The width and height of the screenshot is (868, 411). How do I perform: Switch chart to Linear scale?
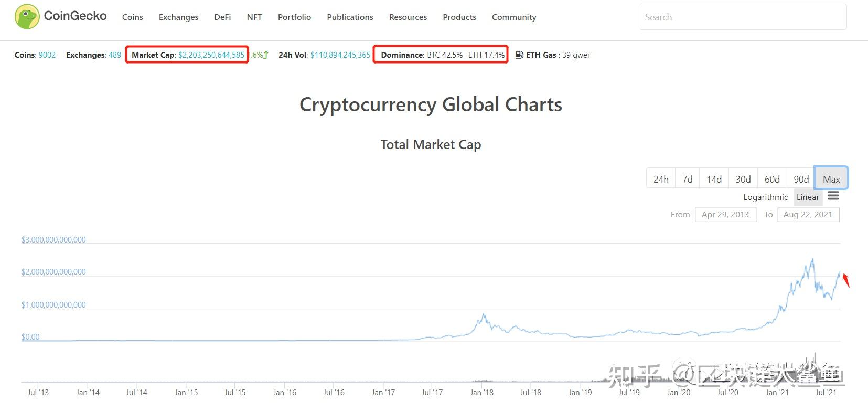tap(807, 197)
